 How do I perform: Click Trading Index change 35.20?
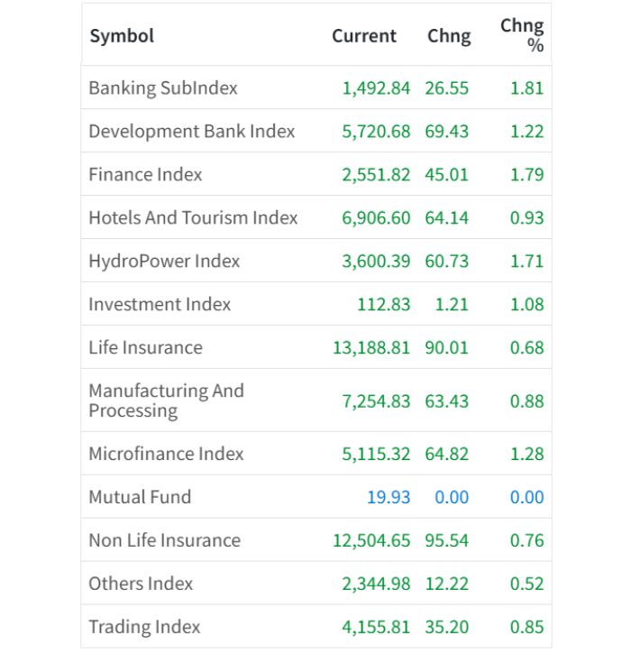click(x=447, y=628)
